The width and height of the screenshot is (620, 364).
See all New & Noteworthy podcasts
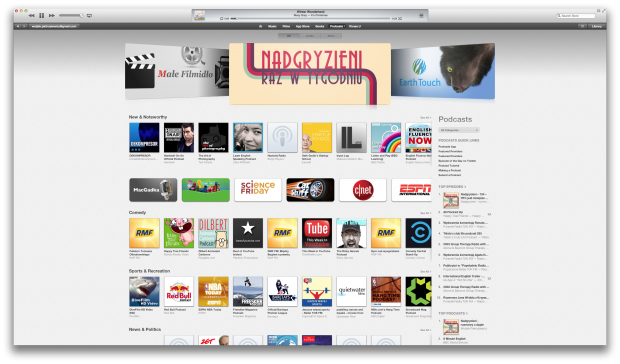click(425, 117)
